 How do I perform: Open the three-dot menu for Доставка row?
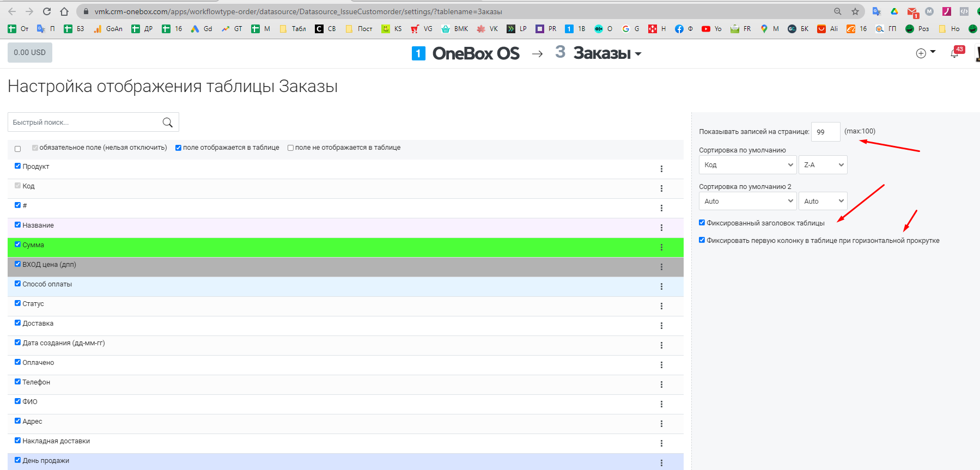(661, 326)
